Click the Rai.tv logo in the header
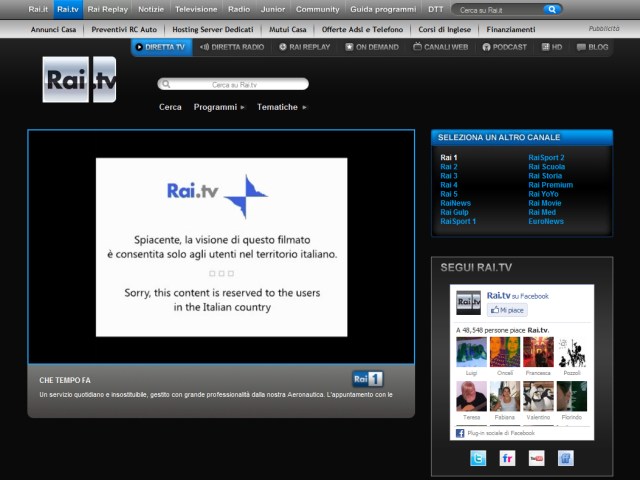The width and height of the screenshot is (640, 480). click(x=79, y=80)
